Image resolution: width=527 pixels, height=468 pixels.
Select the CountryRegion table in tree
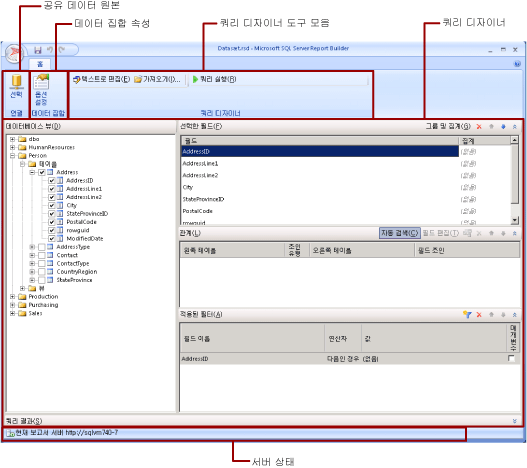[x=77, y=272]
